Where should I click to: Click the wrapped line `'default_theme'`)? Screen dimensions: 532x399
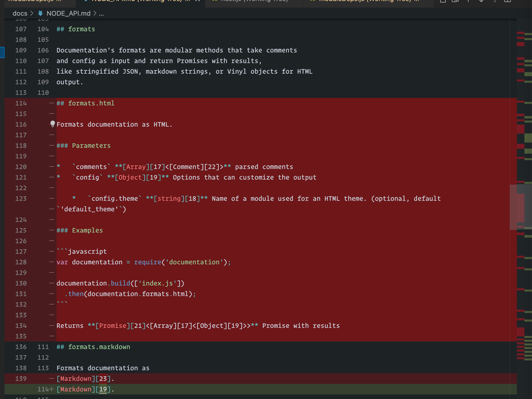[91, 209]
